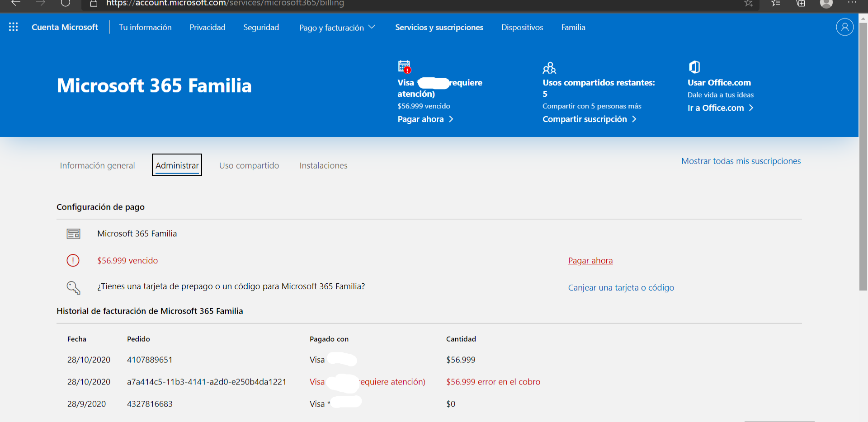The height and width of the screenshot is (422, 868).
Task: Click the $56.999 amount for order 4107889651
Action: pyautogui.click(x=461, y=360)
